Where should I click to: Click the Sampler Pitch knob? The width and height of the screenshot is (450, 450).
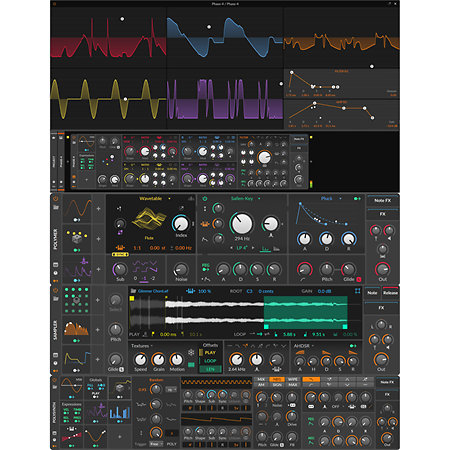click(x=115, y=329)
